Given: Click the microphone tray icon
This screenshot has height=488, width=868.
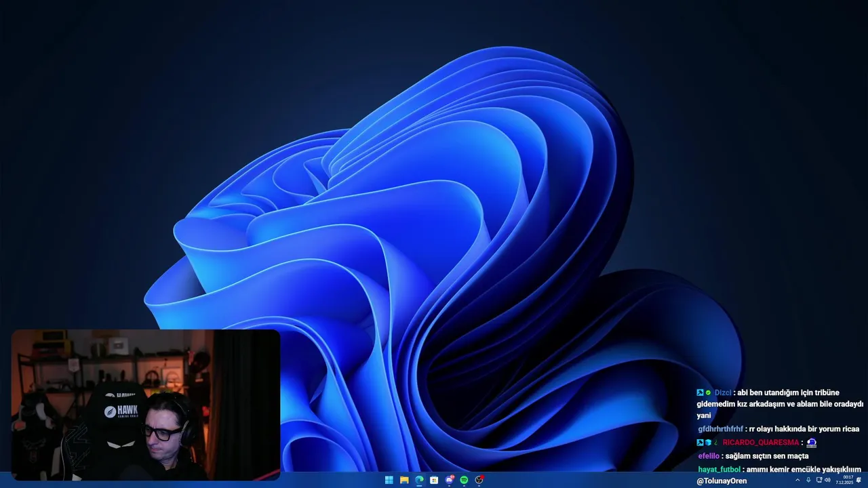Looking at the screenshot, I should [x=808, y=480].
